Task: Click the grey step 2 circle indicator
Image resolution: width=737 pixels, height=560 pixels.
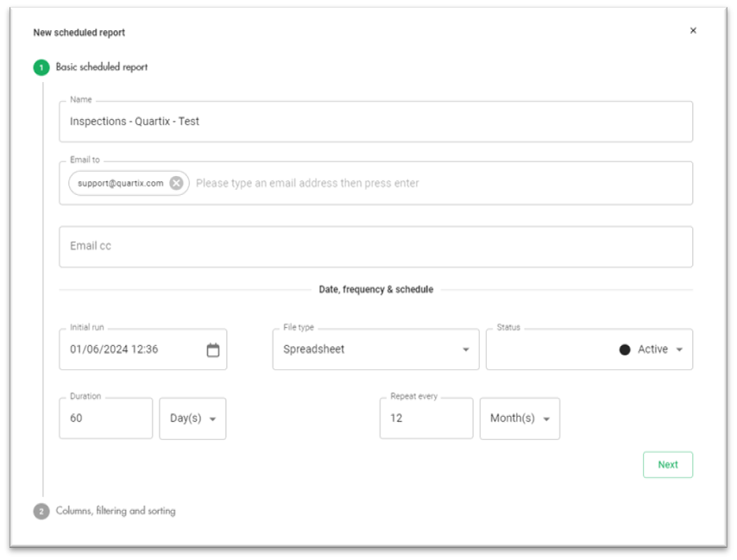Action: (x=41, y=511)
